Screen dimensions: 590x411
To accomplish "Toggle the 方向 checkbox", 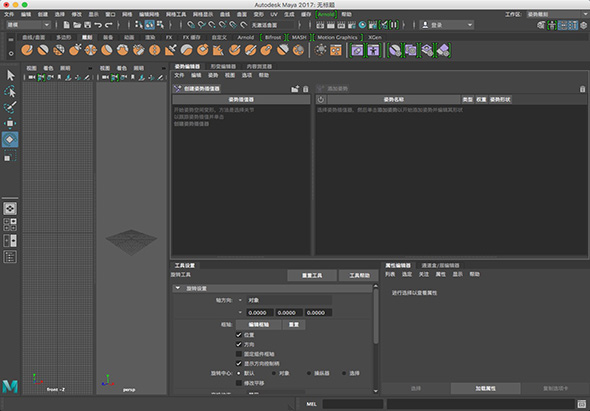I will 239,344.
